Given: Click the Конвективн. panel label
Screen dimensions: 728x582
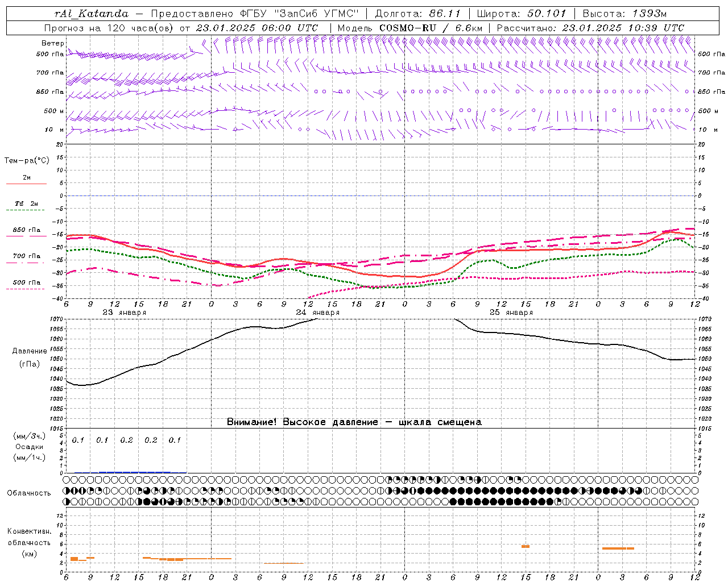Looking at the screenshot, I should (29, 531).
